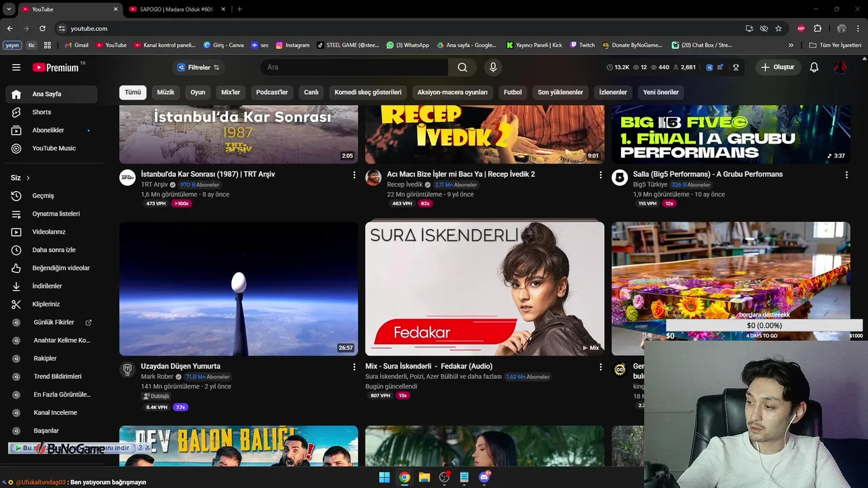This screenshot has height=488, width=868.
Task: Open YouTube Music in sidebar
Action: (52, 148)
